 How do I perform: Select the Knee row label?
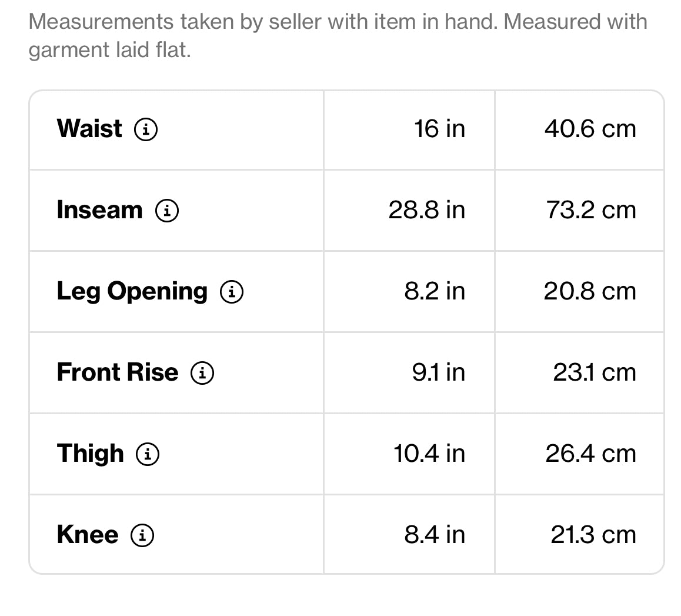coord(88,535)
